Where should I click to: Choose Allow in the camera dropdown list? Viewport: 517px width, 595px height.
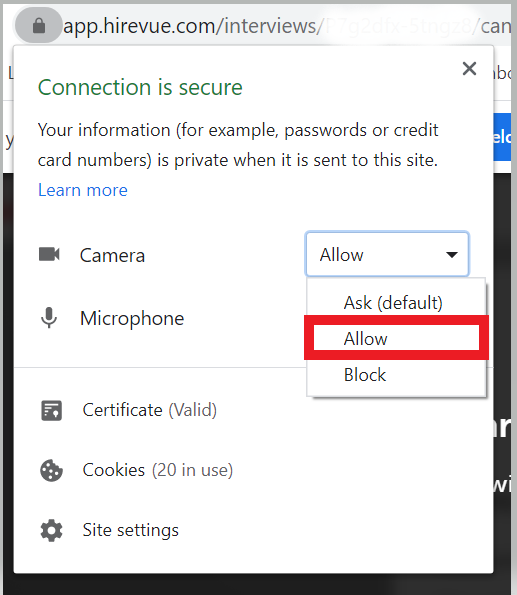pyautogui.click(x=396, y=338)
